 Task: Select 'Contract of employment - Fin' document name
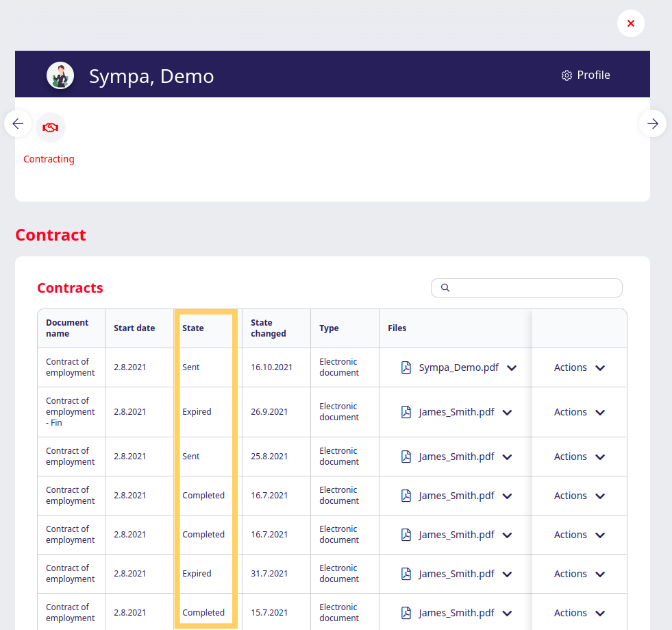[71, 412]
